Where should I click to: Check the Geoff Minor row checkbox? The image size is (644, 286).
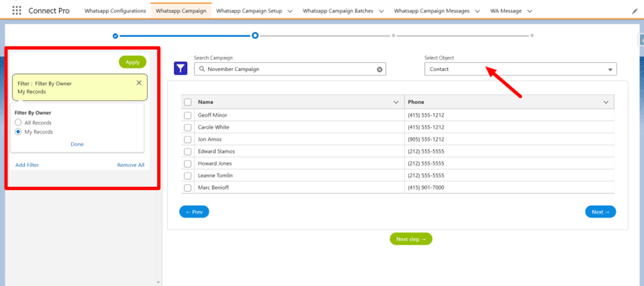click(x=188, y=116)
